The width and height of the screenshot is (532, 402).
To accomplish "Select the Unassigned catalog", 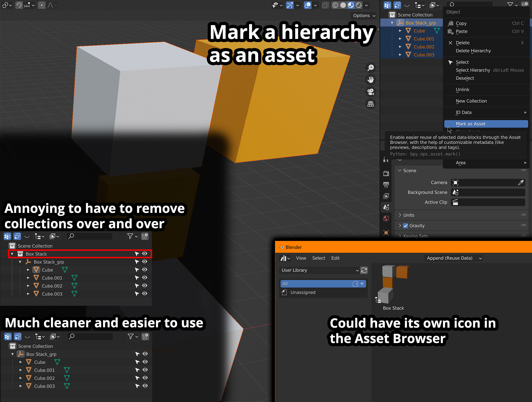I will 323,292.
